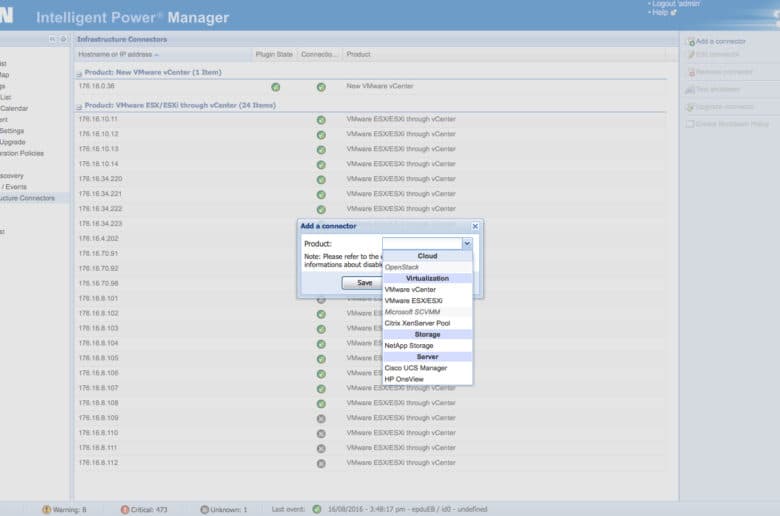Open the Events sidebar entry
Screen dimensions: 780x516
[x=14, y=187]
